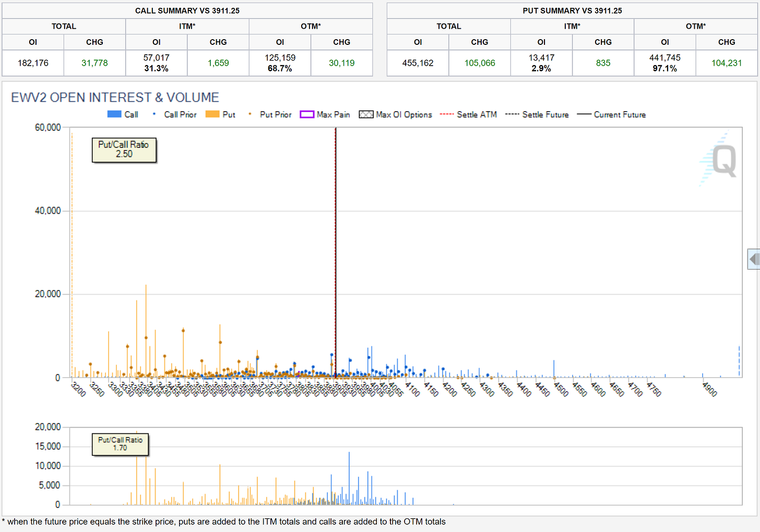Viewport: 760px width, 532px height.
Task: Toggle the Max Pain legend swatch
Action: pos(307,114)
